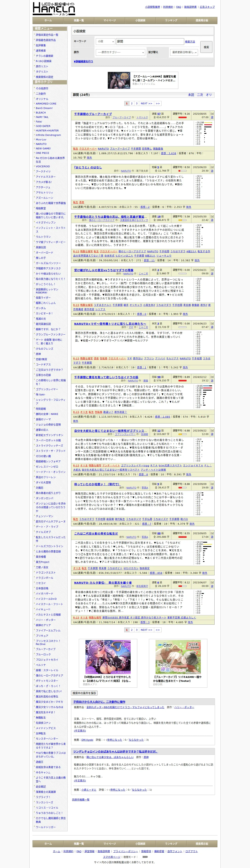
Task: Open the novel 千手扉間のブルーアーカイブ
Action: pyautogui.click(x=93, y=114)
